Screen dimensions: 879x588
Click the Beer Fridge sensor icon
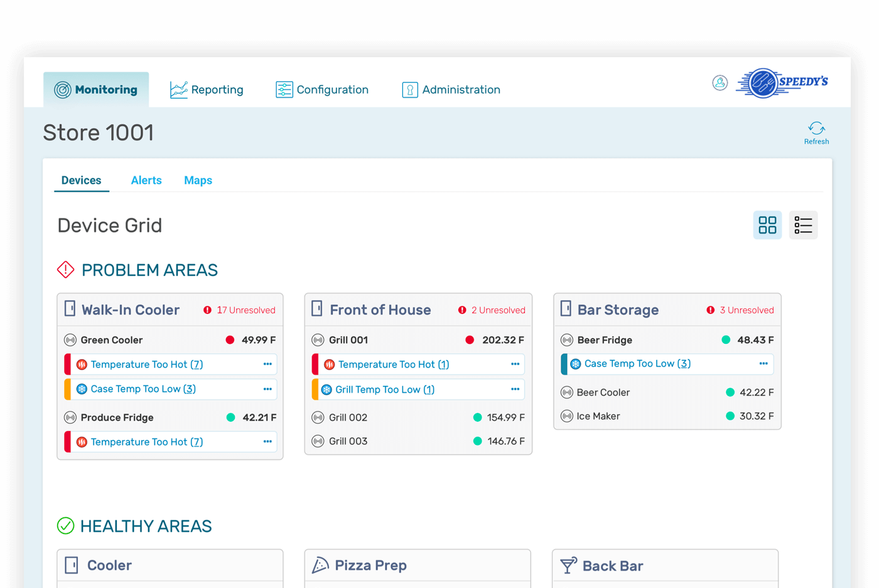click(567, 340)
